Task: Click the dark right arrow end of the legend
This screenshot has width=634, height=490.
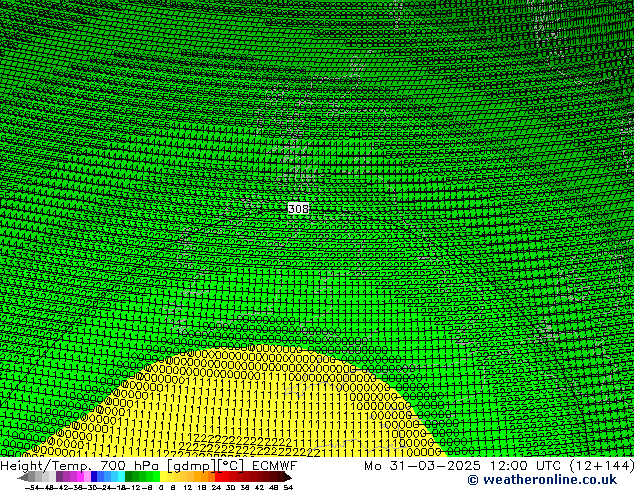Action: click(x=288, y=477)
